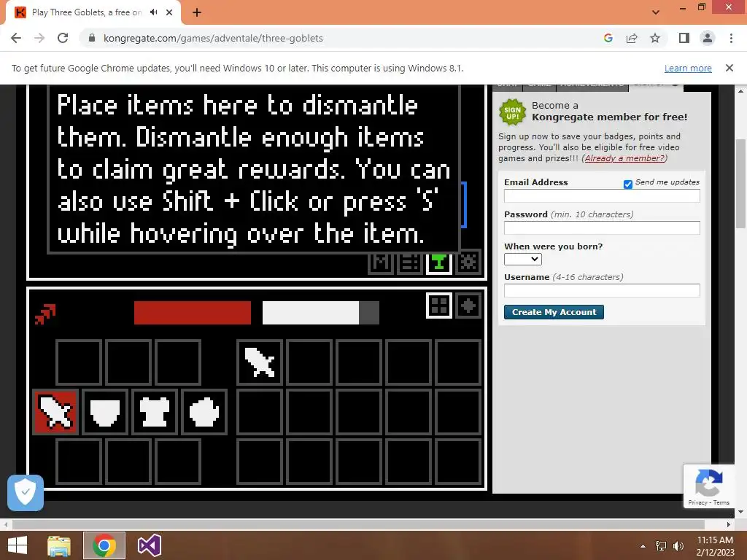The image size is (747, 560).
Task: Select the equipped chest armor item
Action: (x=155, y=412)
